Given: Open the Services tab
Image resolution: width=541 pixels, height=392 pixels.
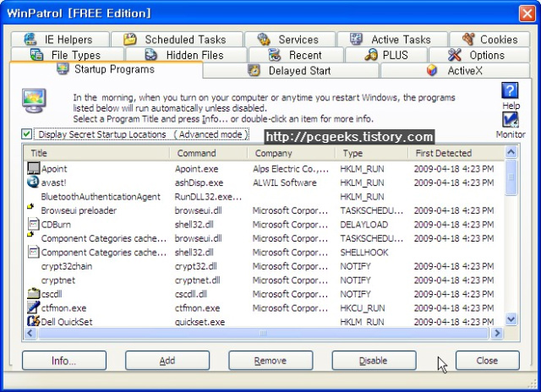Looking at the screenshot, I should [290, 40].
